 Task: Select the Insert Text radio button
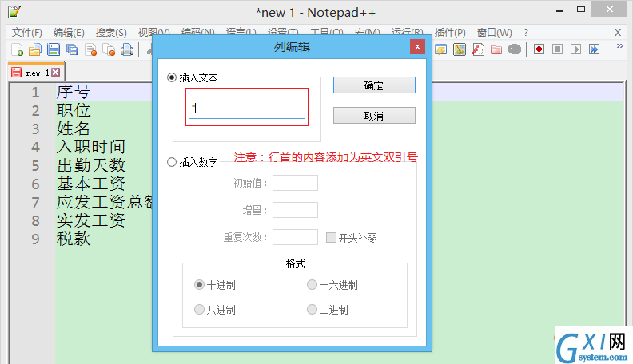click(172, 77)
